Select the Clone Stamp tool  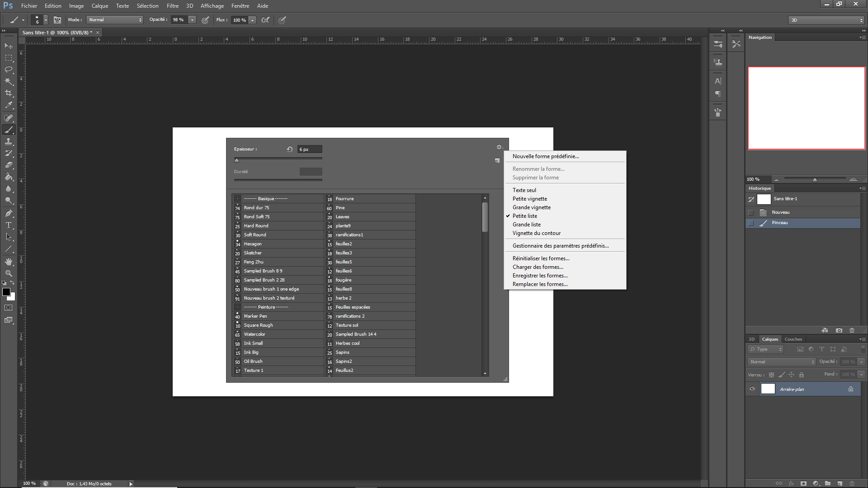pyautogui.click(x=9, y=141)
